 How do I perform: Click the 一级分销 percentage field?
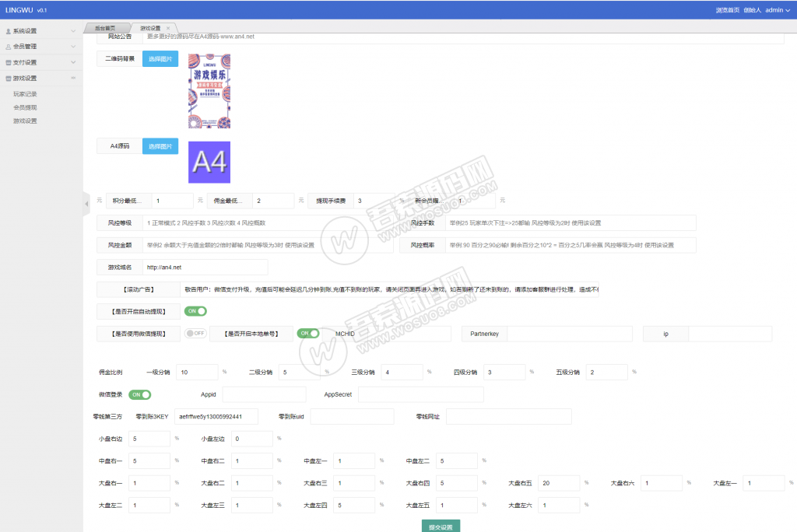click(x=197, y=372)
